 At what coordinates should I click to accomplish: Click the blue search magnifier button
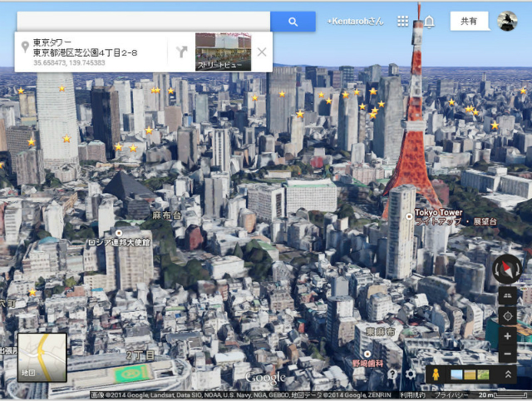click(x=293, y=22)
